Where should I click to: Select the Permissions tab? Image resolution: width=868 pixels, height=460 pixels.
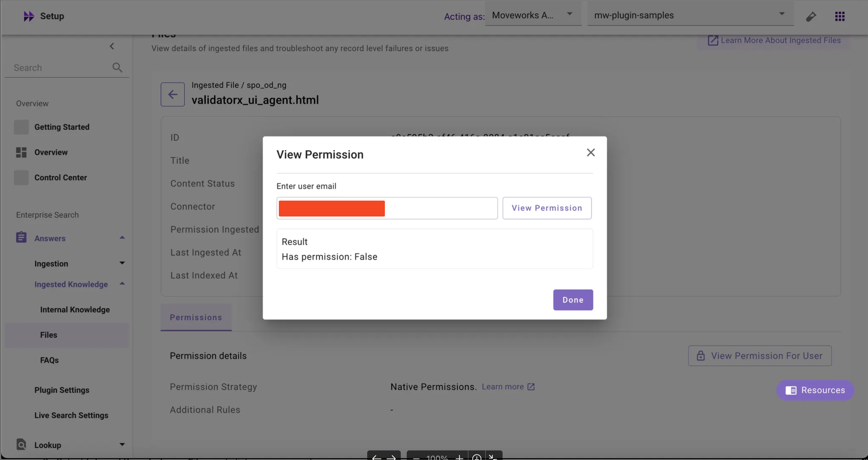click(x=196, y=317)
